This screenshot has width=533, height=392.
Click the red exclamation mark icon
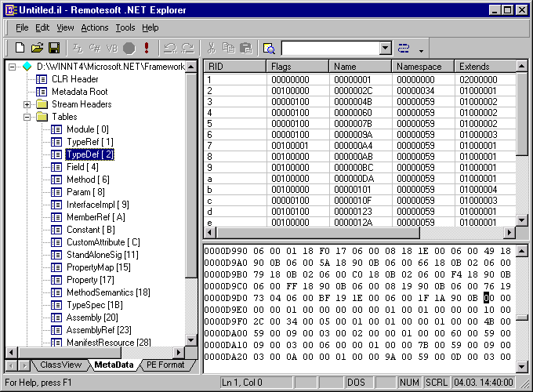(147, 48)
